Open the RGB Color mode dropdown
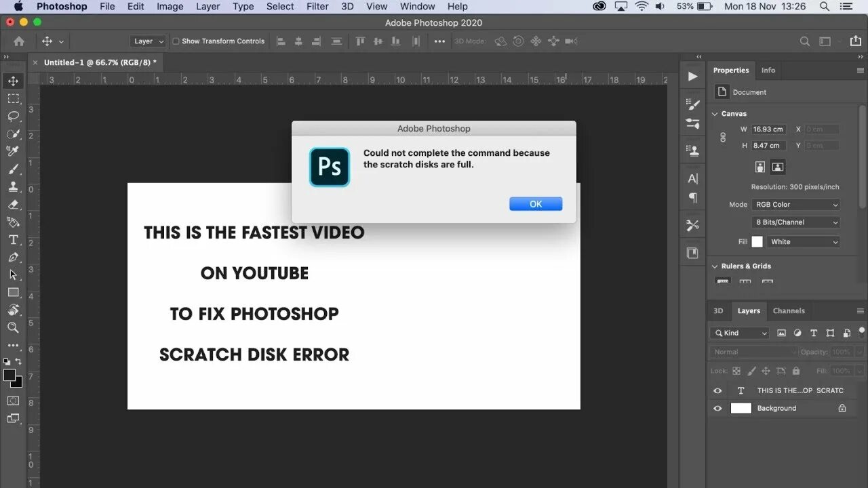The width and height of the screenshot is (868, 488). [x=796, y=204]
